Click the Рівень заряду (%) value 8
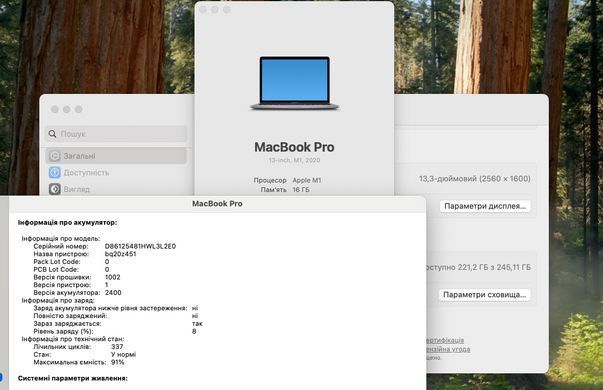The height and width of the screenshot is (390, 603). pyautogui.click(x=194, y=331)
